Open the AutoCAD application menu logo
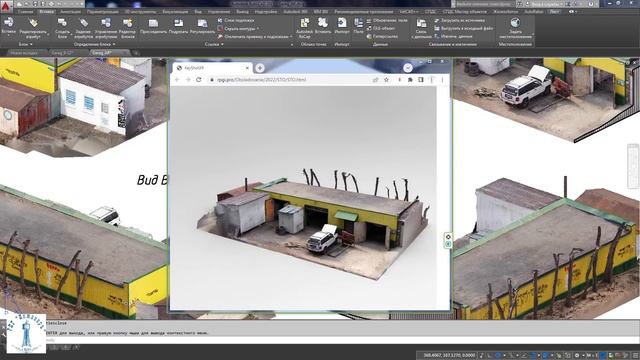The width and height of the screenshot is (640, 360). [x=5, y=6]
